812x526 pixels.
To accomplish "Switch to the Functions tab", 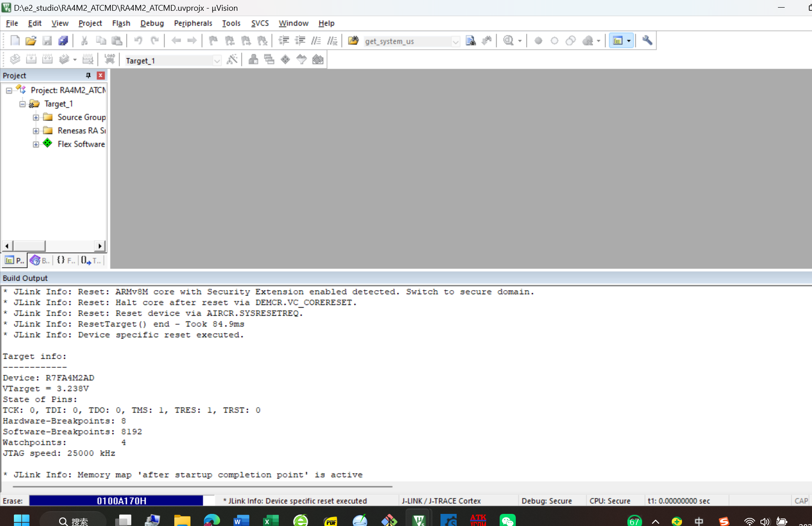I will coord(66,260).
